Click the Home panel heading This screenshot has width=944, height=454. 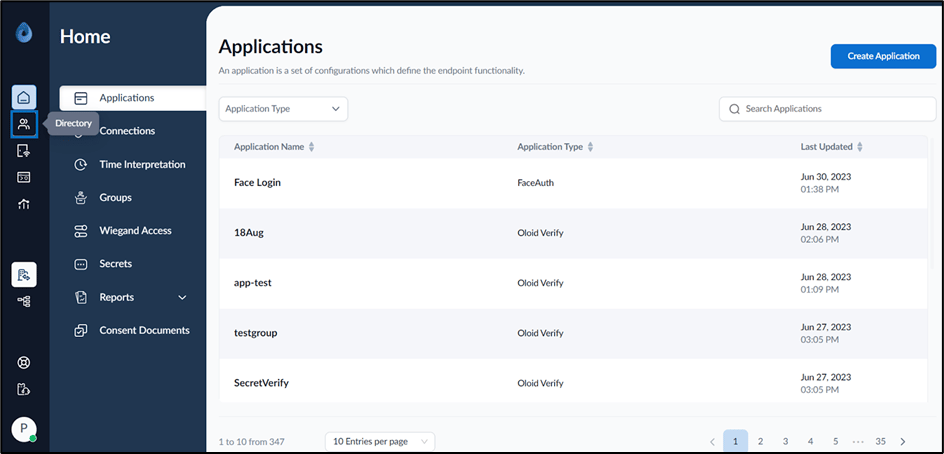click(85, 37)
